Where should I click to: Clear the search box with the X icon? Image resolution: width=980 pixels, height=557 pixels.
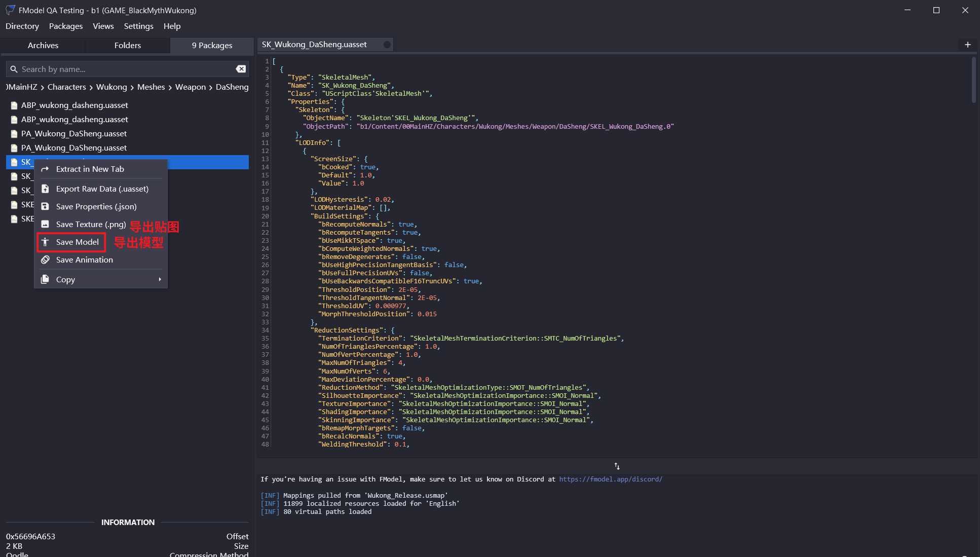point(241,69)
